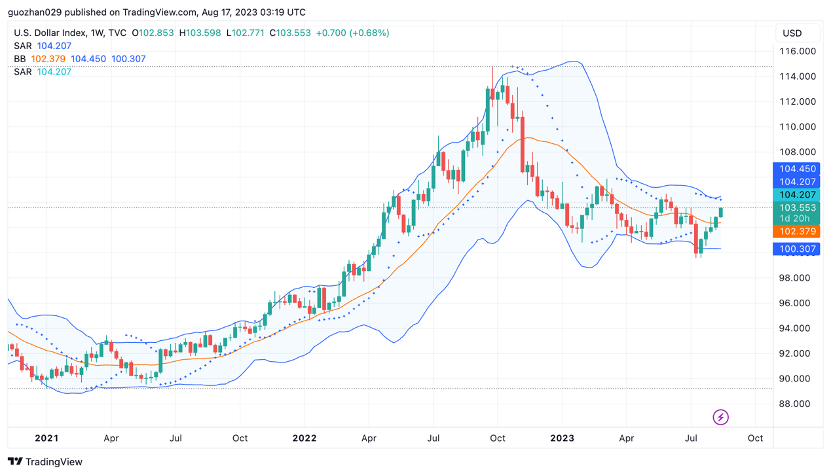Click the 2023 marker on time axis
This screenshot has width=832, height=476.
[562, 438]
